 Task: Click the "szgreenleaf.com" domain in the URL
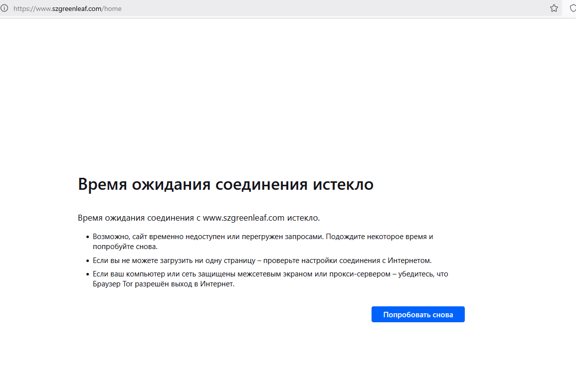click(77, 8)
